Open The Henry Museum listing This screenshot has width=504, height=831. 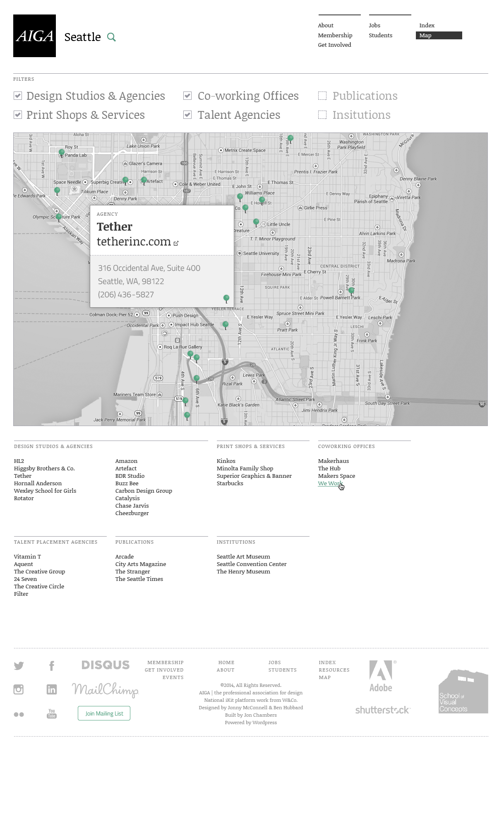(243, 571)
